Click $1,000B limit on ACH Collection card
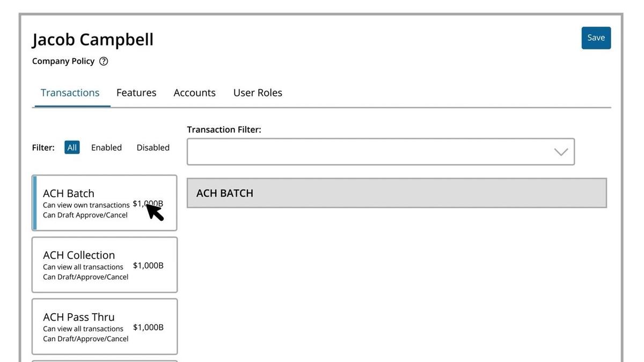The image size is (644, 362). click(x=148, y=265)
